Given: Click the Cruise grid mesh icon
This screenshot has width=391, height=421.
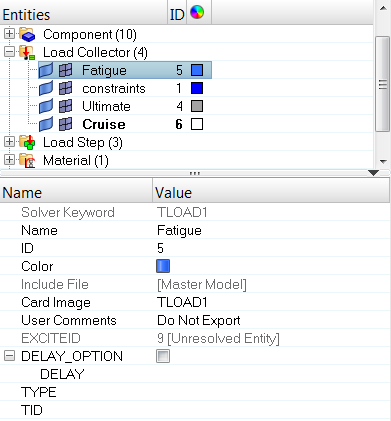Looking at the screenshot, I should 65,124.
